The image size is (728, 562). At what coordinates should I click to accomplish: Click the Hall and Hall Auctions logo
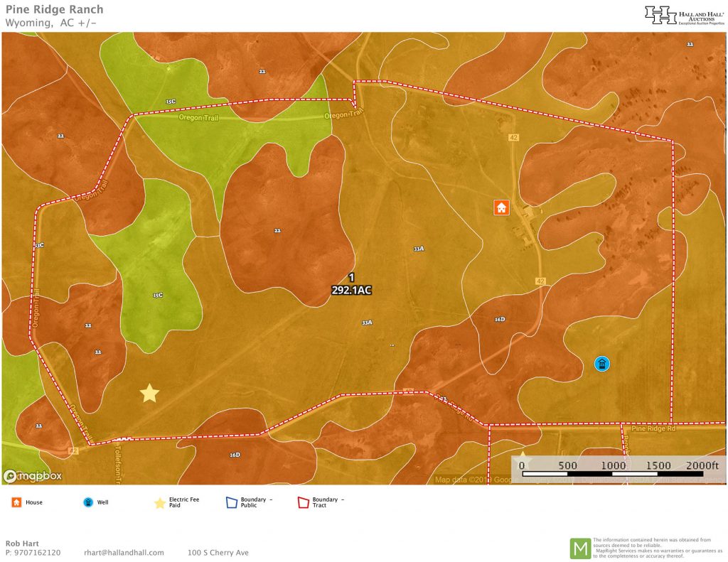pyautogui.click(x=682, y=15)
